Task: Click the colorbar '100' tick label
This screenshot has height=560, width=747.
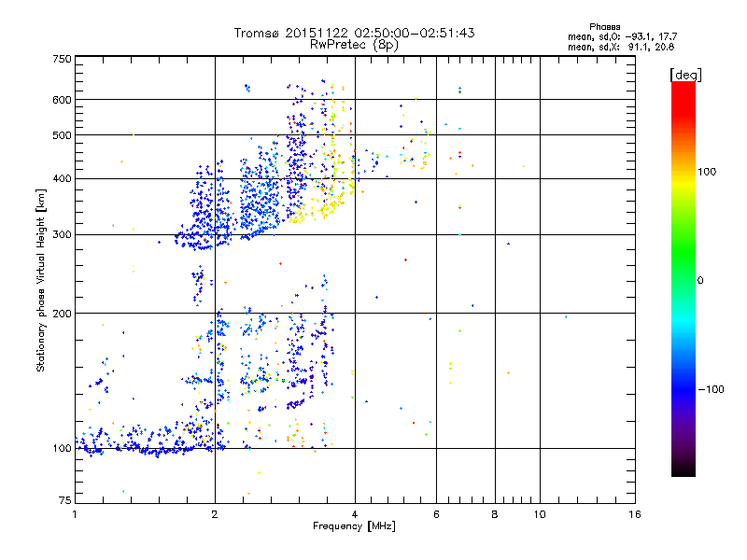Action: [707, 172]
